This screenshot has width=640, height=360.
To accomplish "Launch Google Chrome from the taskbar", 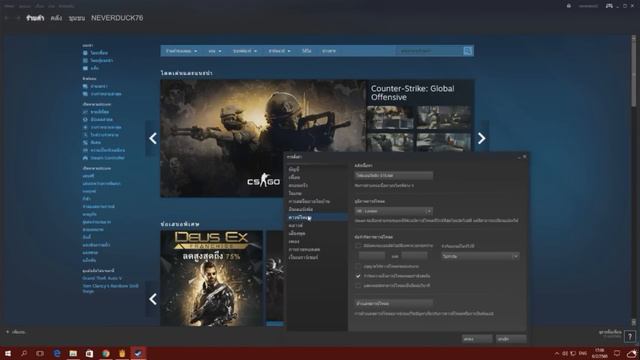I will (x=106, y=353).
